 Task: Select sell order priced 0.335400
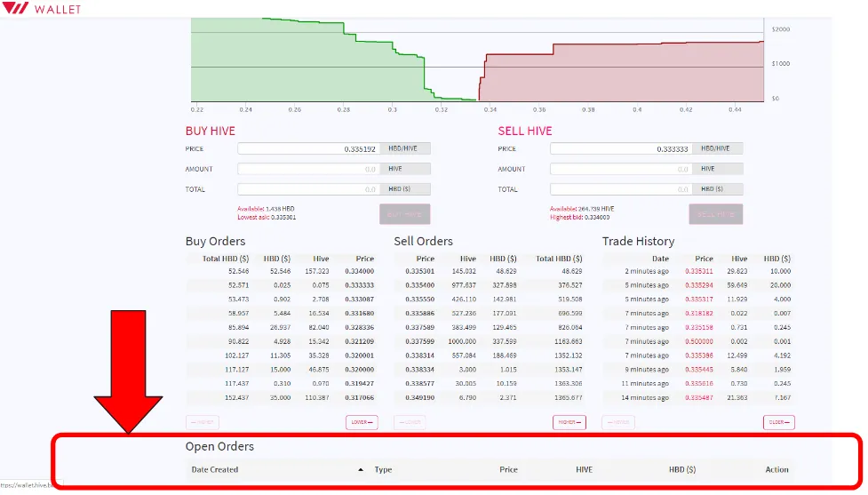click(490, 285)
